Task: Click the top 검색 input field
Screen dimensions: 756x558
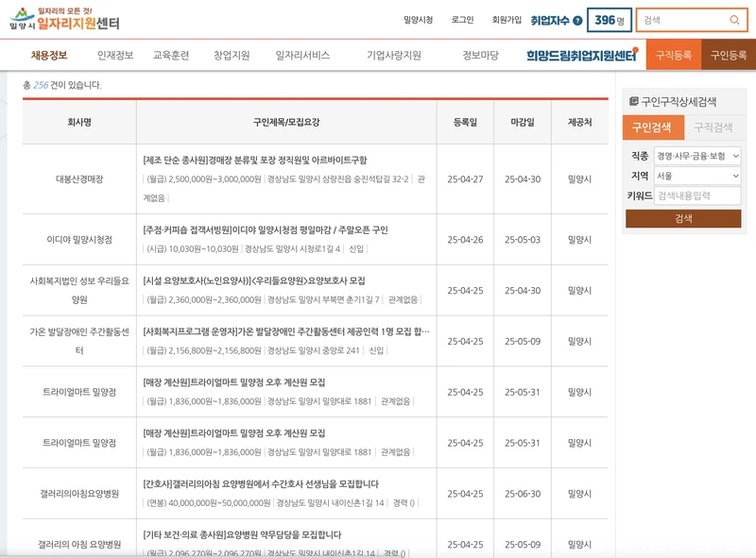Action: pyautogui.click(x=684, y=20)
